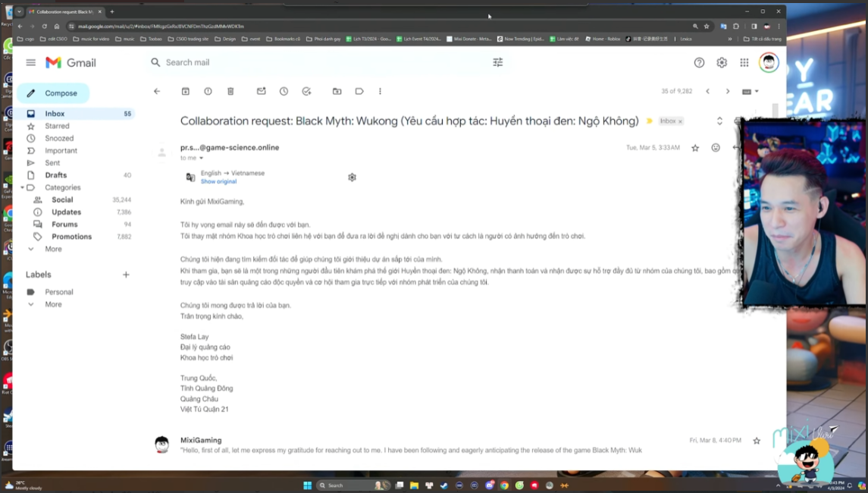Bookmark this page with star icon

[x=707, y=26]
